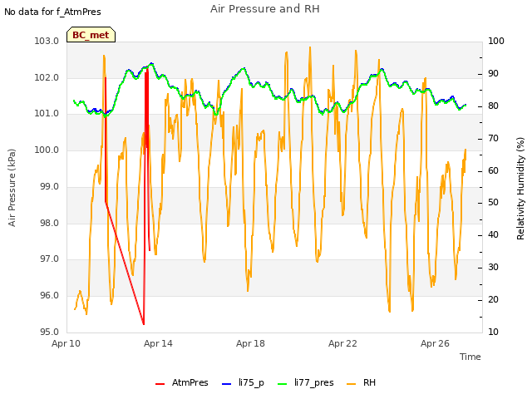532x399 pixels.
Task: Select the AtmPres legend label
Action: click(x=190, y=382)
